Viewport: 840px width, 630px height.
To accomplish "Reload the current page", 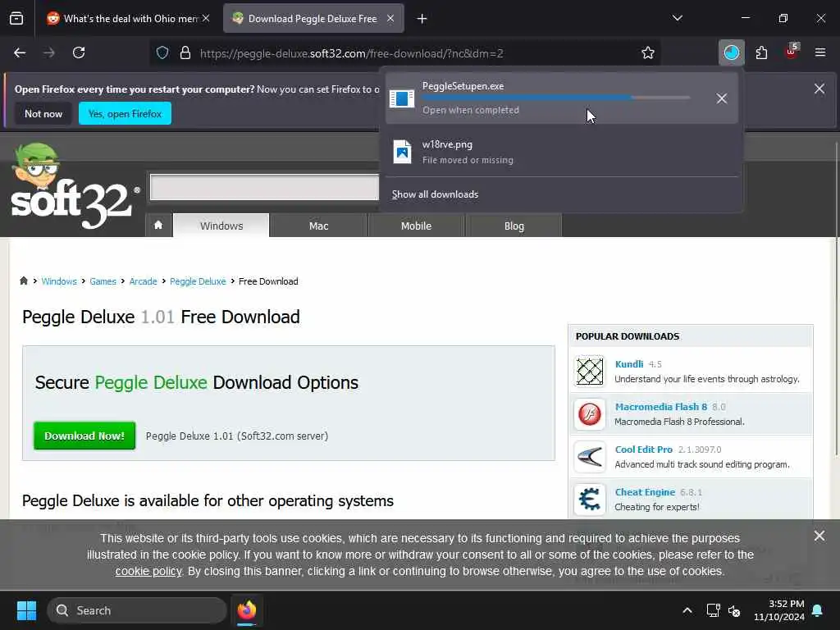I will click(79, 52).
